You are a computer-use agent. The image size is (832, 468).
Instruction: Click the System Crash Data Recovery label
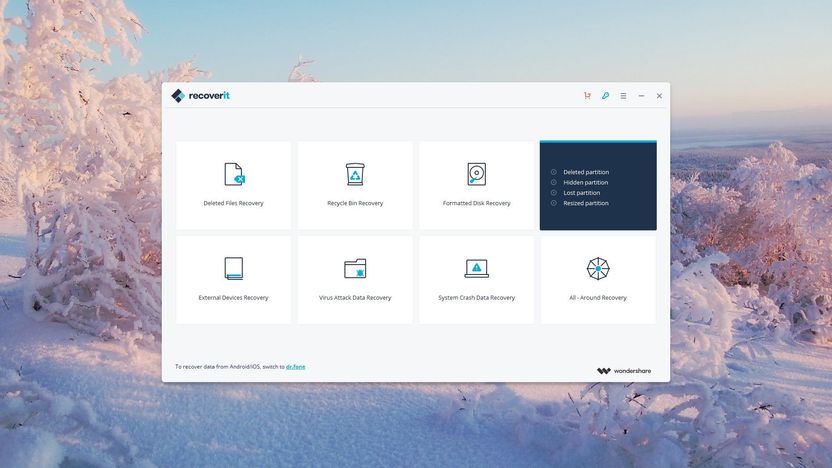tap(476, 298)
